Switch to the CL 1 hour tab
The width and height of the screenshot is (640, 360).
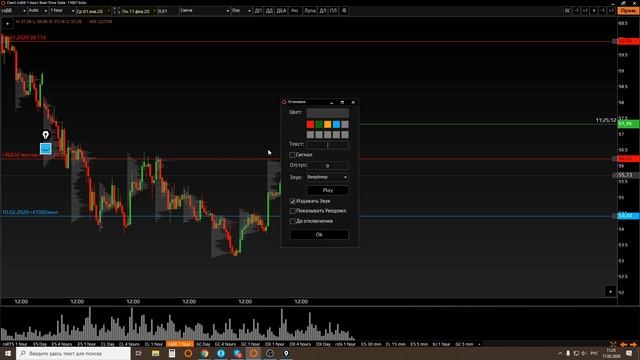point(154,344)
